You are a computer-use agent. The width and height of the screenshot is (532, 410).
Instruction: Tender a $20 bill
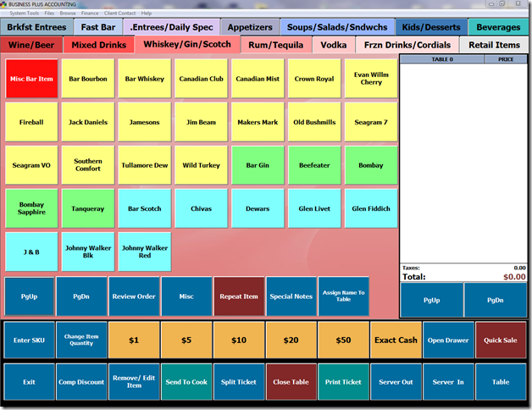point(291,340)
